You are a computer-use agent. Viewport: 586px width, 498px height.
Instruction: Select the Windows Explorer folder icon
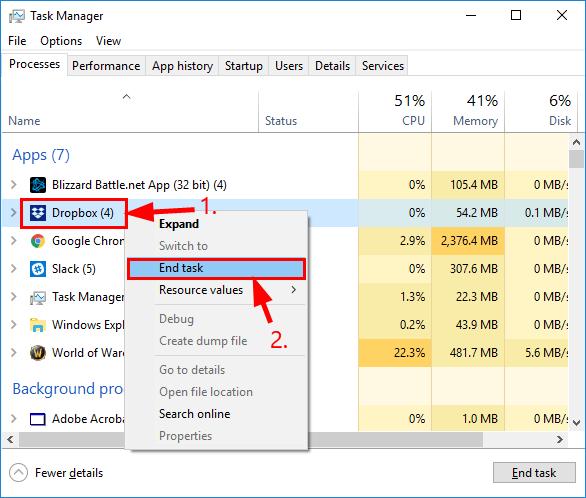click(x=38, y=325)
